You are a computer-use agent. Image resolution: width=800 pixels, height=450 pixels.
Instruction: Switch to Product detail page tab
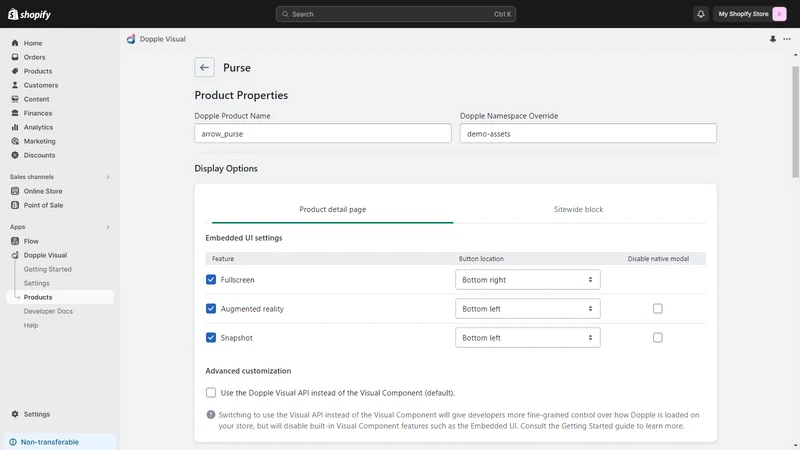[333, 210]
